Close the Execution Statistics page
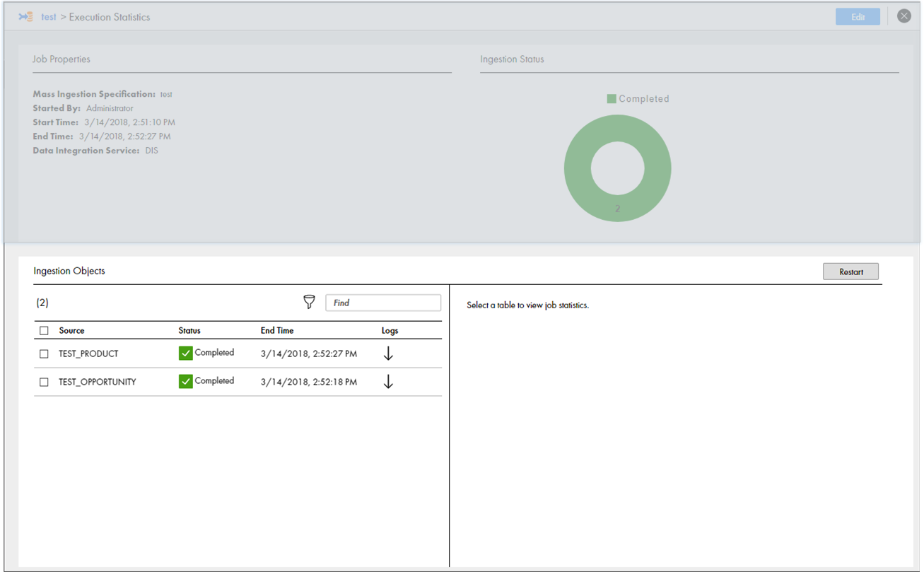924x572 pixels. [904, 16]
